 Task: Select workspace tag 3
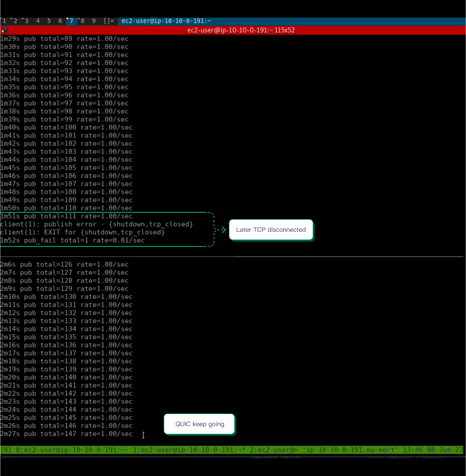pos(26,21)
